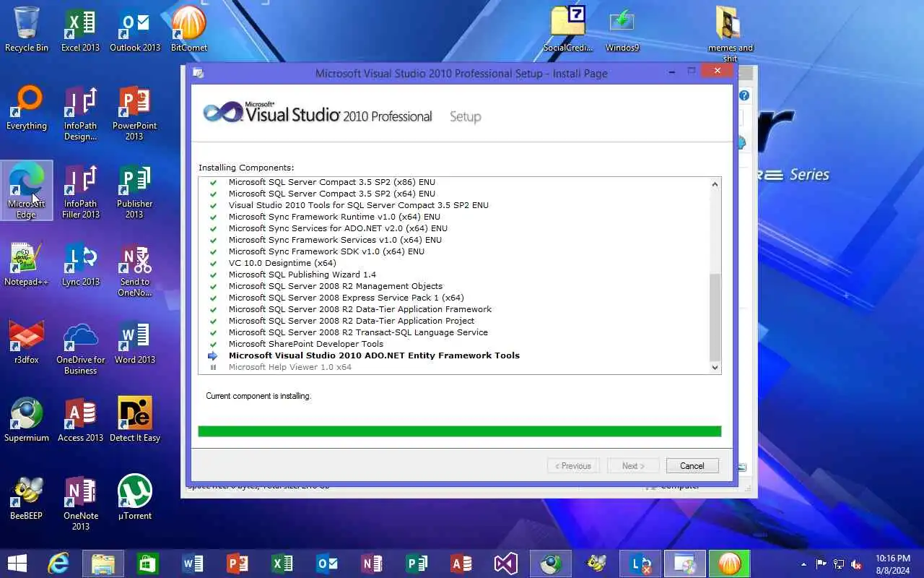Image resolution: width=924 pixels, height=578 pixels.
Task: Click the disabled Next button
Action: click(633, 466)
